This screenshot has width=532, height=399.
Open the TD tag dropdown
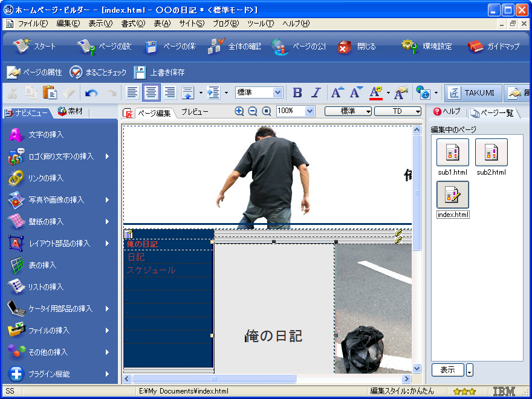click(x=398, y=111)
